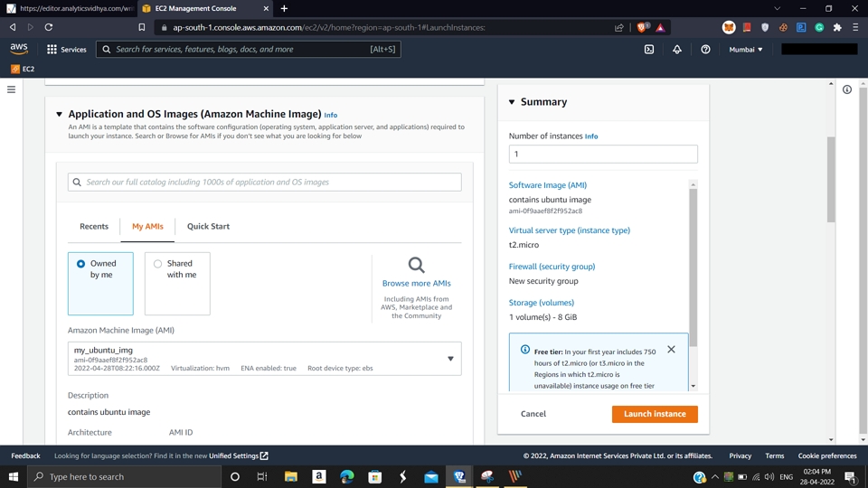Click the Launch instance button
Screen dimensions: 868x488
click(655, 414)
